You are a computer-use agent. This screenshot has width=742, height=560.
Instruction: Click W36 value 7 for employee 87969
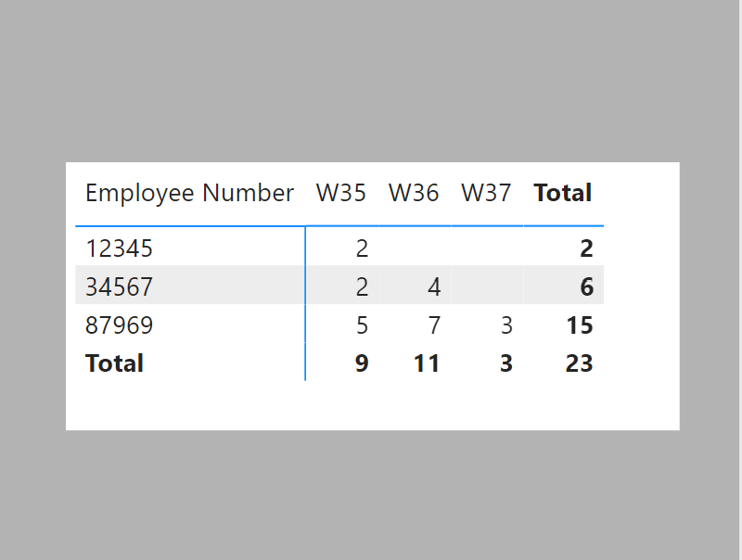point(434,325)
